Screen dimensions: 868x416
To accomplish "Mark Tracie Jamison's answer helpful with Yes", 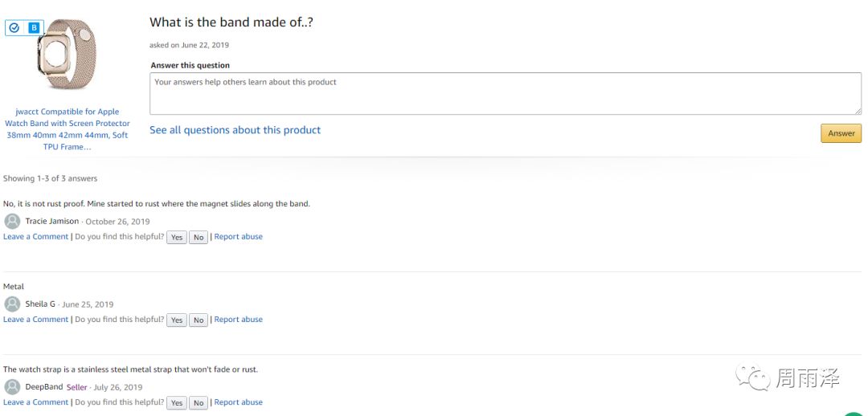I will (177, 238).
